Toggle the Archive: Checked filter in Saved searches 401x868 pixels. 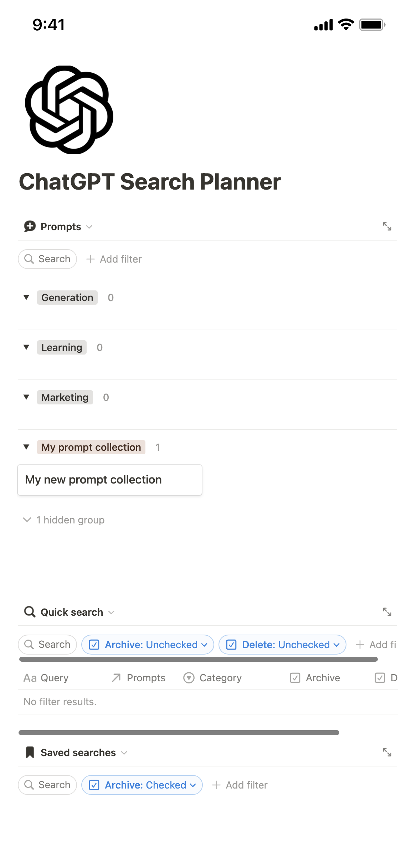[x=142, y=785]
